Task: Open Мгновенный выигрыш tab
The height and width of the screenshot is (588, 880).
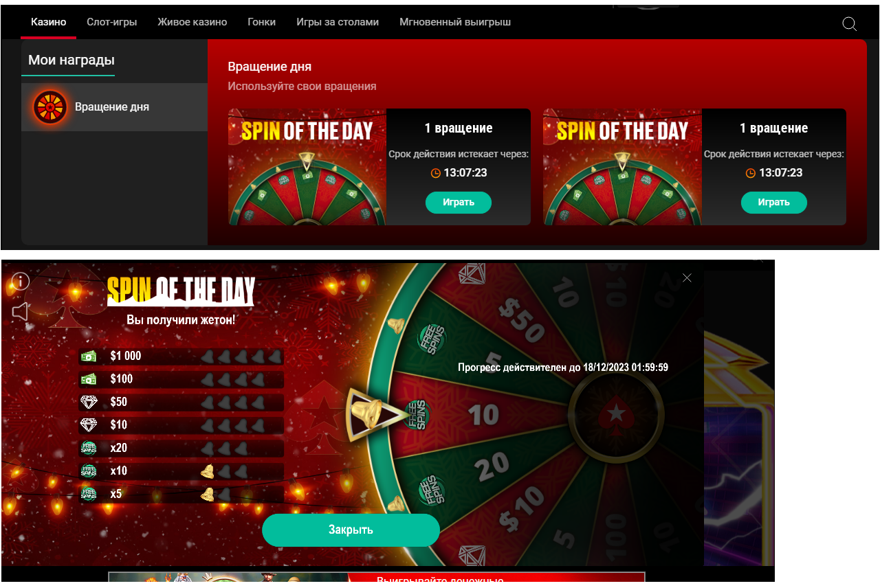Action: [x=455, y=22]
